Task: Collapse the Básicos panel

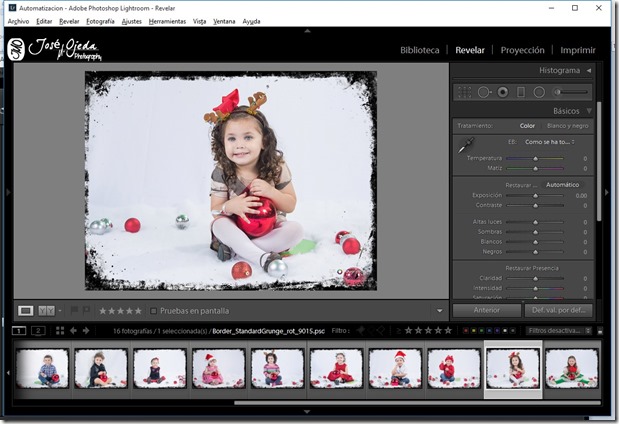Action: click(x=589, y=111)
